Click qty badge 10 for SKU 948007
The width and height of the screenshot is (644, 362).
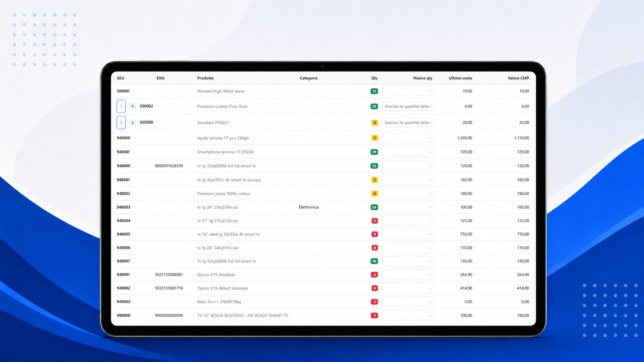374,261
